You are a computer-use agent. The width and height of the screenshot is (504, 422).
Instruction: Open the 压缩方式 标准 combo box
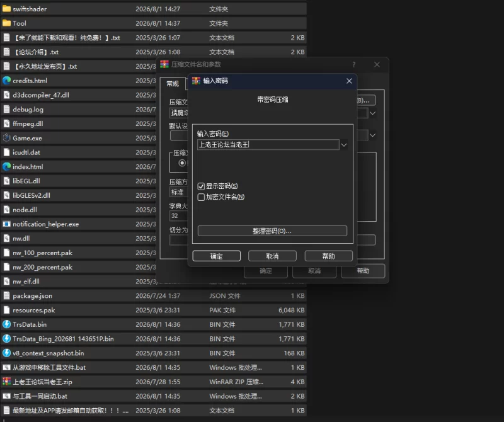point(179,192)
